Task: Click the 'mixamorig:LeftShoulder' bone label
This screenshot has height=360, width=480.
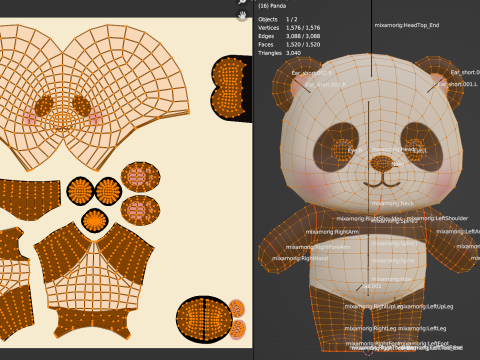Action: [x=437, y=218]
